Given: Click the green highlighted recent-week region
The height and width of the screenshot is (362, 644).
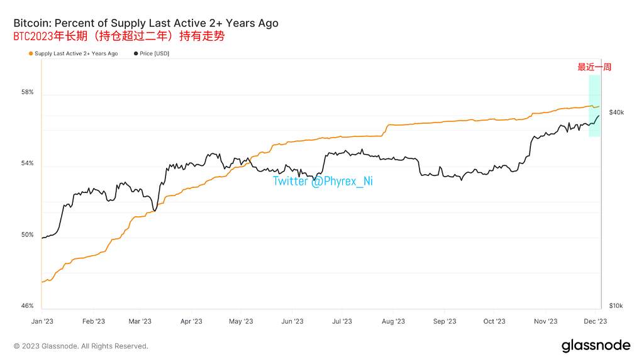Looking at the screenshot, I should tap(594, 106).
